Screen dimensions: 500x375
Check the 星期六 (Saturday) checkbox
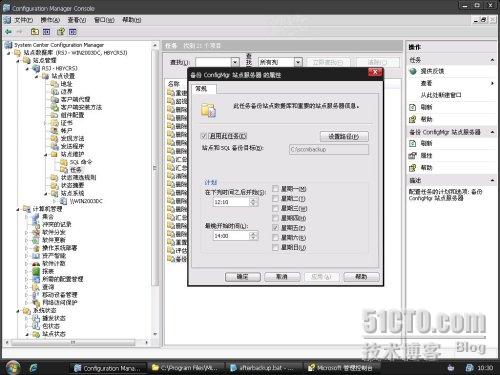pyautogui.click(x=275, y=238)
